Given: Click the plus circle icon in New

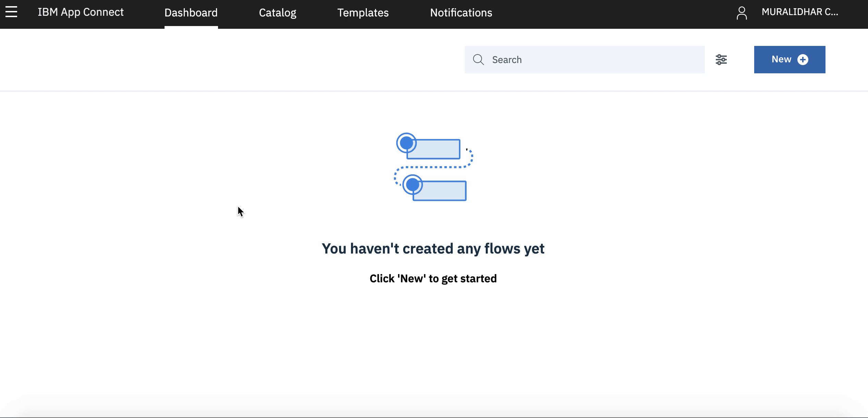Looking at the screenshot, I should tap(803, 60).
